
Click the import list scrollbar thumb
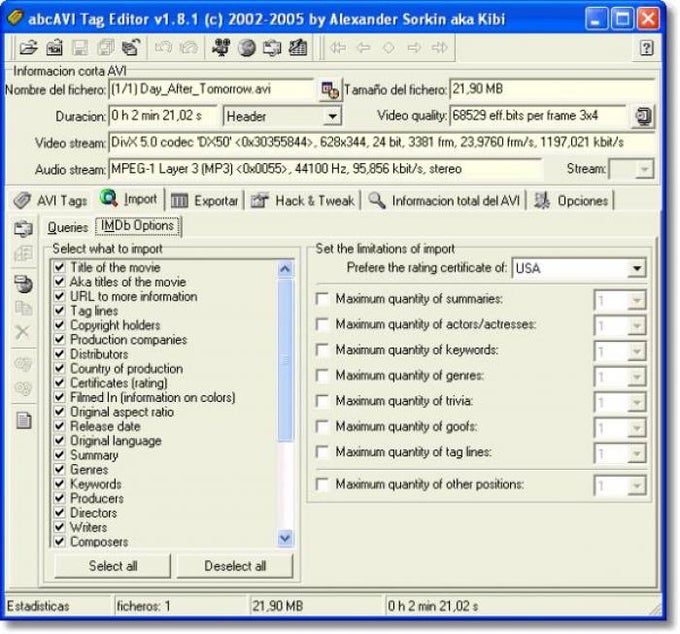coord(285,360)
